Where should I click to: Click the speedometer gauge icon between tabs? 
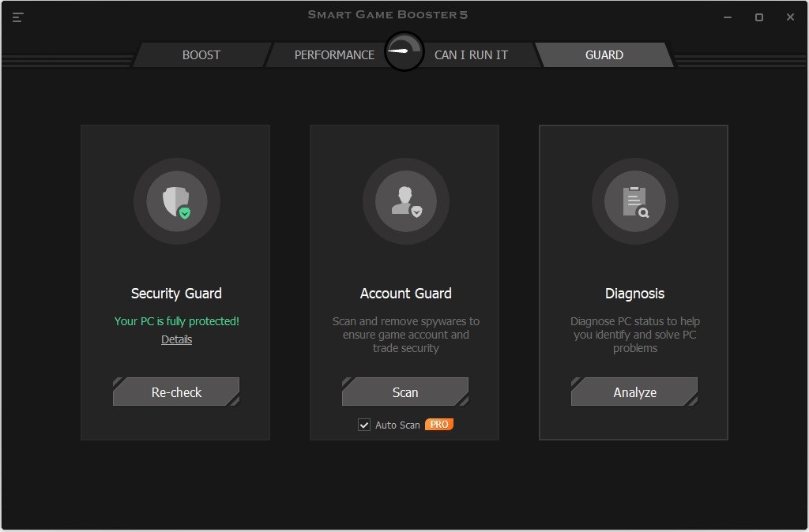(404, 50)
